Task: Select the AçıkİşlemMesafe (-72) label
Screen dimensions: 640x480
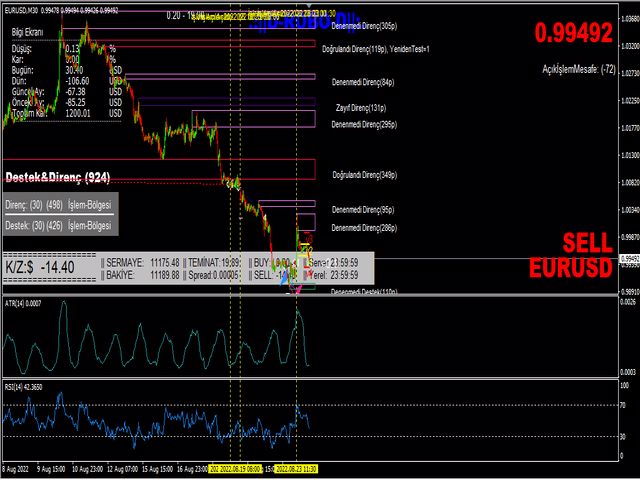Action: coord(578,69)
